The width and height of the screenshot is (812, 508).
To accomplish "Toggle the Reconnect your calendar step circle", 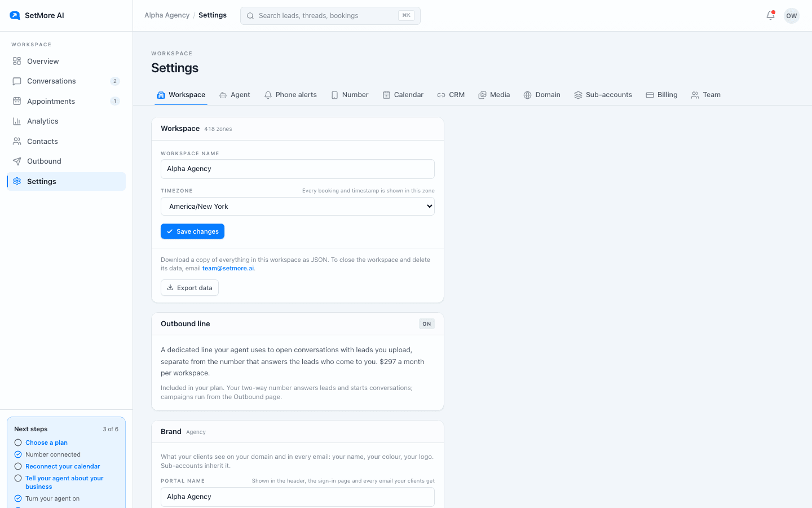I will coord(18,466).
